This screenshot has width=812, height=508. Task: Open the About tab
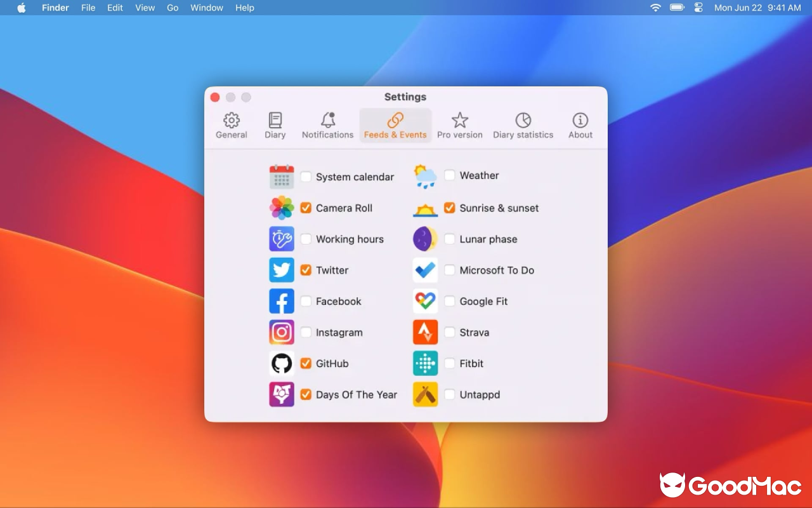580,125
